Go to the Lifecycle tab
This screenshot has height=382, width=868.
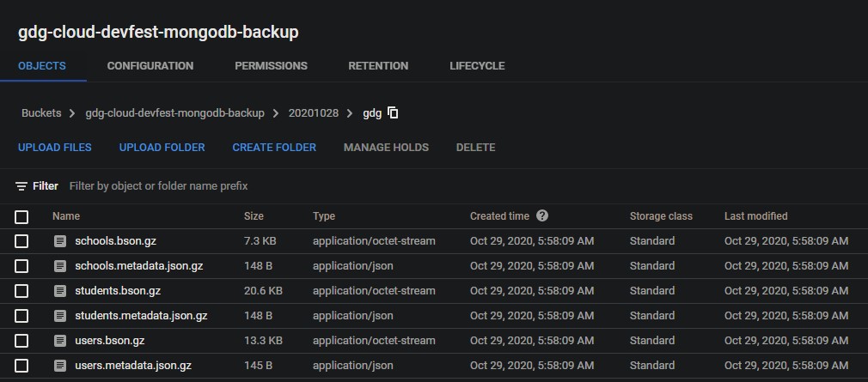tap(477, 66)
